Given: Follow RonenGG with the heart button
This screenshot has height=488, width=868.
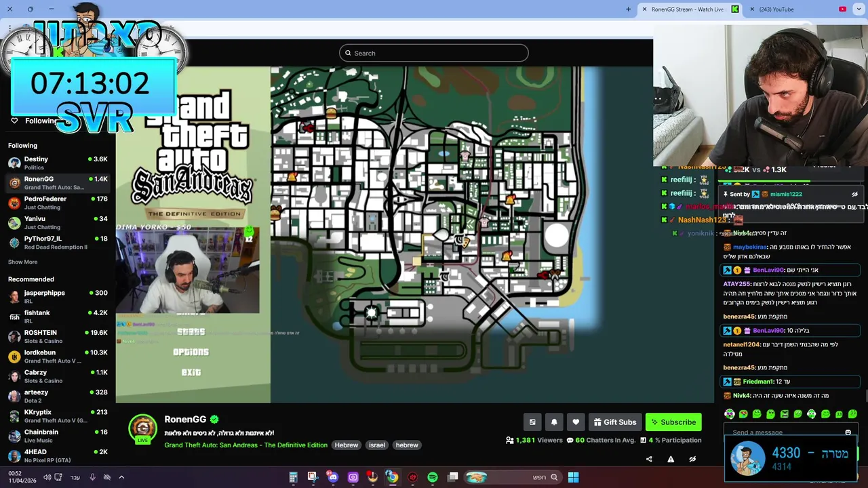Looking at the screenshot, I should click(576, 422).
